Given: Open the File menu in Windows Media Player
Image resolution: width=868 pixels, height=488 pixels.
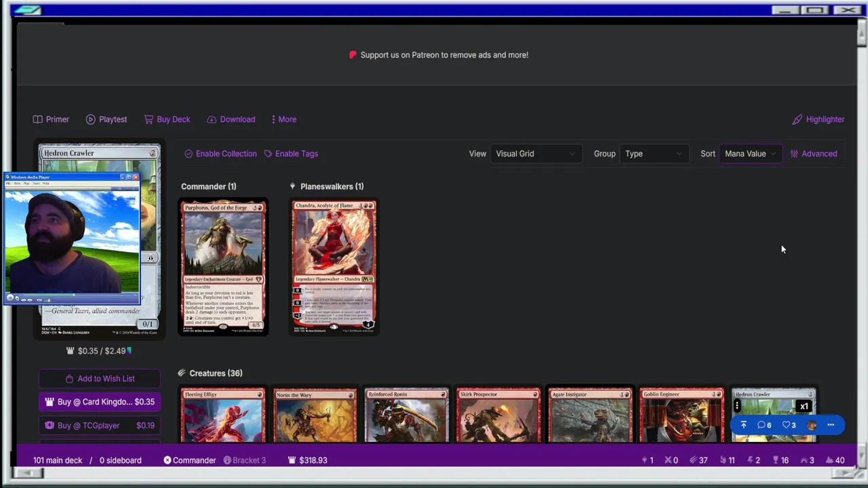Looking at the screenshot, I should [x=9, y=184].
